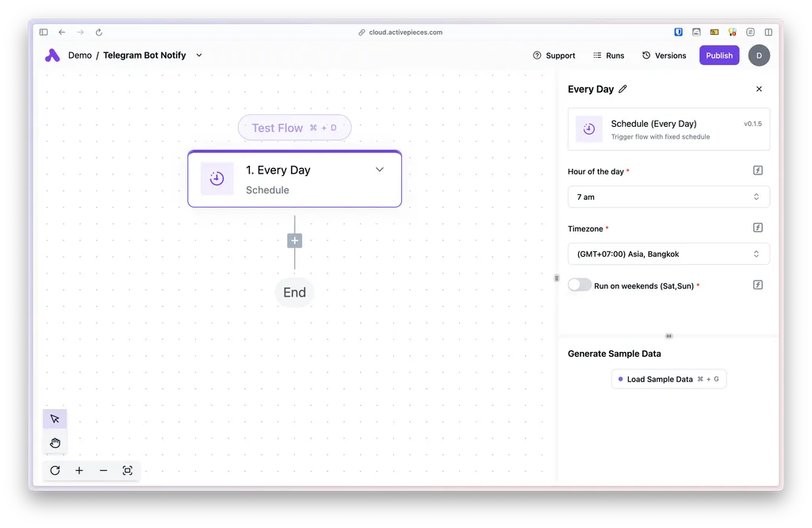Reload the page with refresh icon
Screen dimensions: 812x528
tap(99, 32)
